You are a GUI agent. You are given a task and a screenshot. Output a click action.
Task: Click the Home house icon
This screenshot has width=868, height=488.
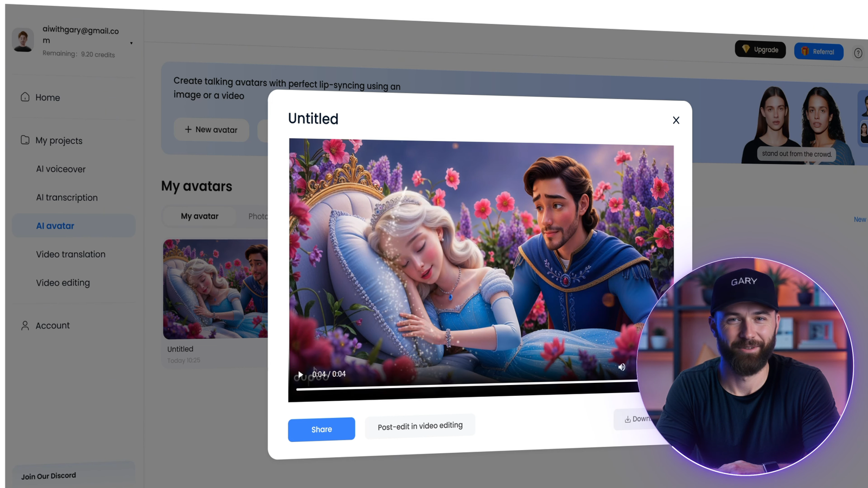(25, 97)
